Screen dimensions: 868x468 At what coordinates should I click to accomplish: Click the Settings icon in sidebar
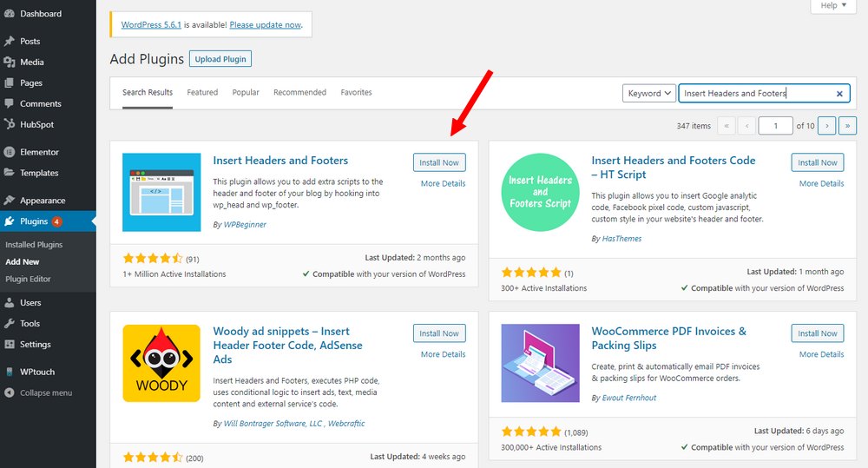(x=10, y=345)
